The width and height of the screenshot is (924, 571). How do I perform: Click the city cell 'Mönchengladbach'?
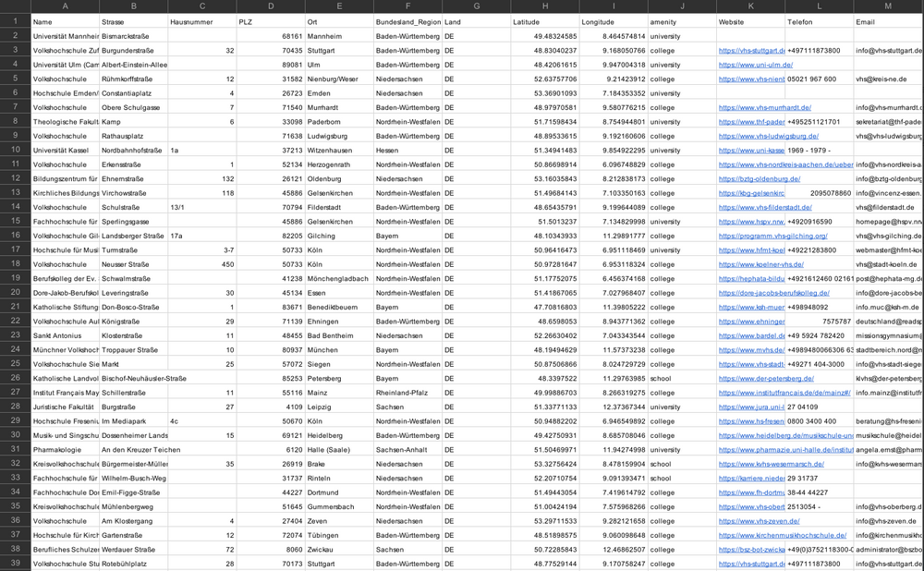(x=339, y=279)
